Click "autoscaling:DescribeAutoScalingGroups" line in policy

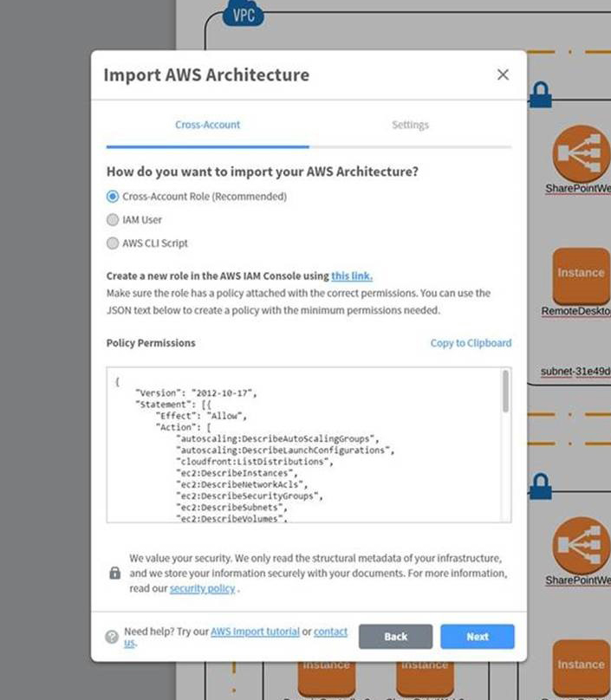277,438
